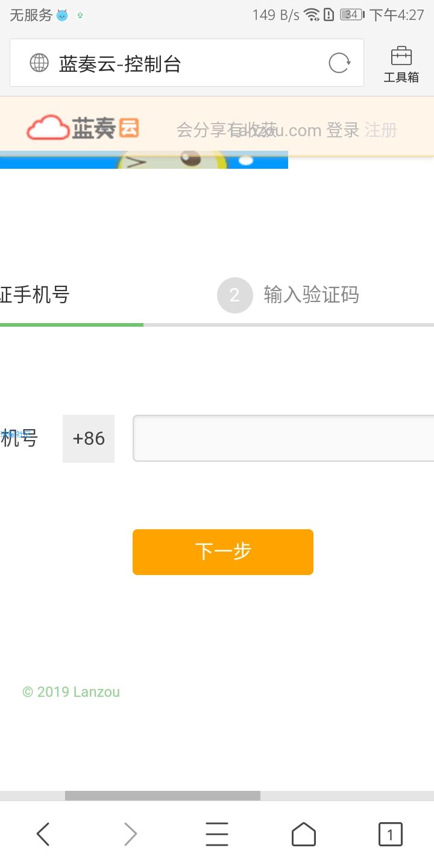Click the 蓝奏云 cloud logo

tap(83, 128)
